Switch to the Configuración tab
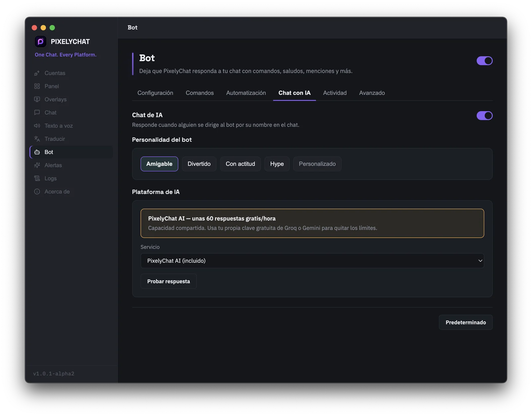Screen dimensions: 532x416 coord(155,93)
